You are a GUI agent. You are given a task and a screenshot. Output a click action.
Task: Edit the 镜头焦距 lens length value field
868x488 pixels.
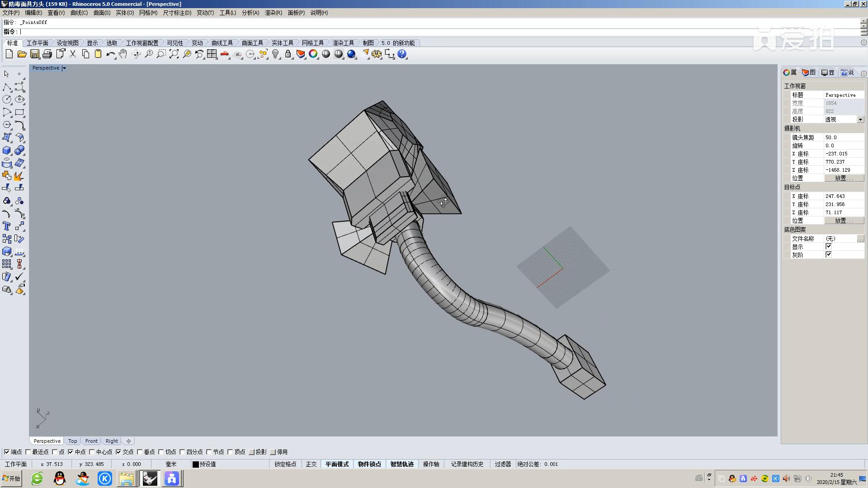pos(844,137)
